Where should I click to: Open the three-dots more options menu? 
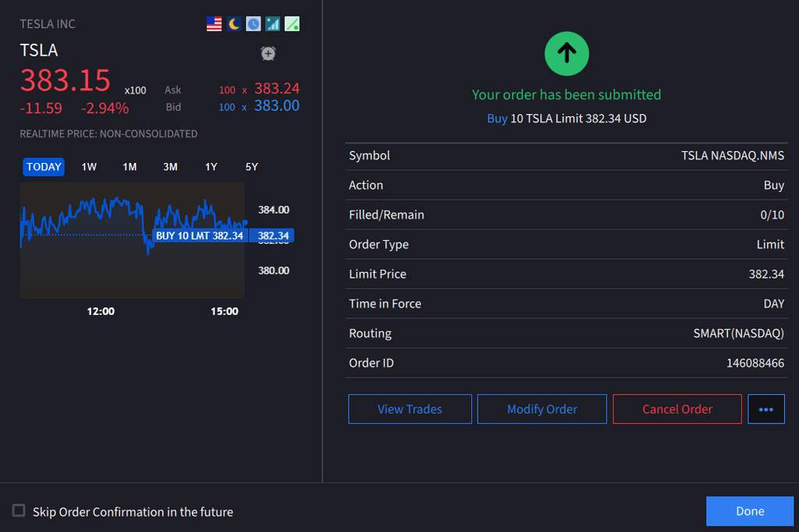pos(765,409)
